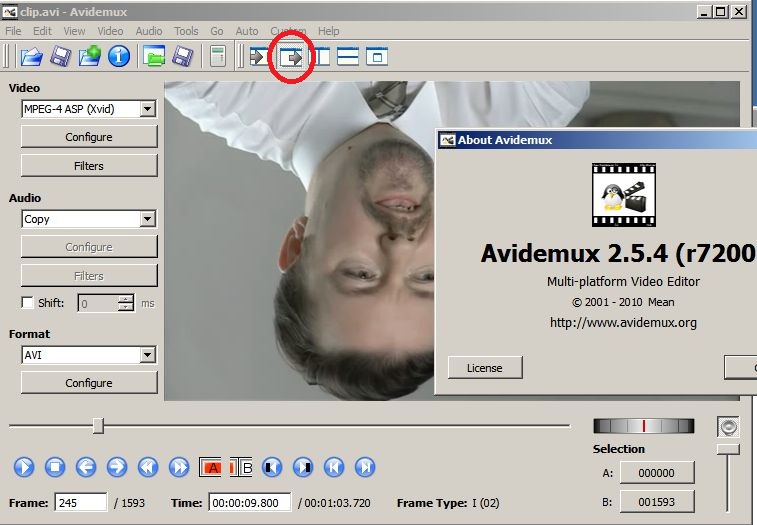The height and width of the screenshot is (525, 757).
Task: Click the Load project green folder icon
Action: tap(154, 57)
